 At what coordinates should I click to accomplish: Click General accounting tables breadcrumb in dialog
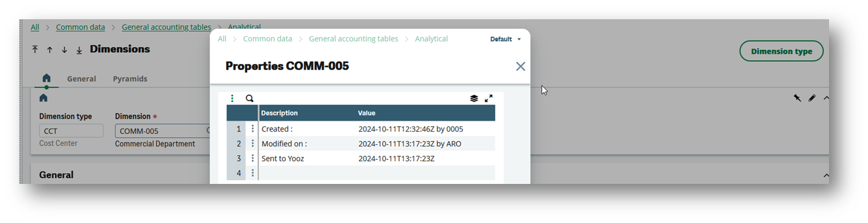pos(353,38)
